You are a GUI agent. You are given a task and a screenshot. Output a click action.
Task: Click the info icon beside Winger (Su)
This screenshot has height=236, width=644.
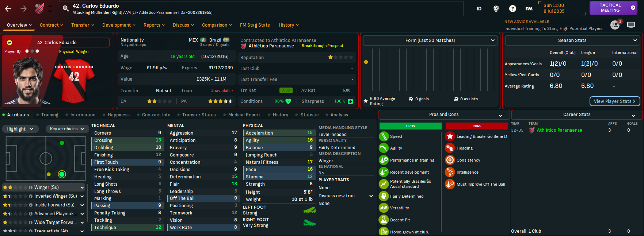click(x=31, y=187)
